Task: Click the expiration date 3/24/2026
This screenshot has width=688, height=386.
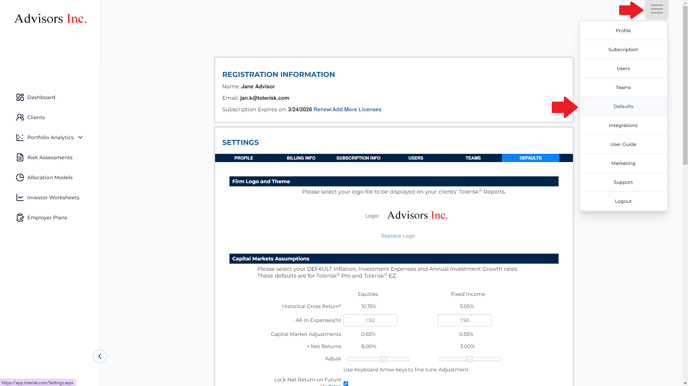Action: [300, 109]
